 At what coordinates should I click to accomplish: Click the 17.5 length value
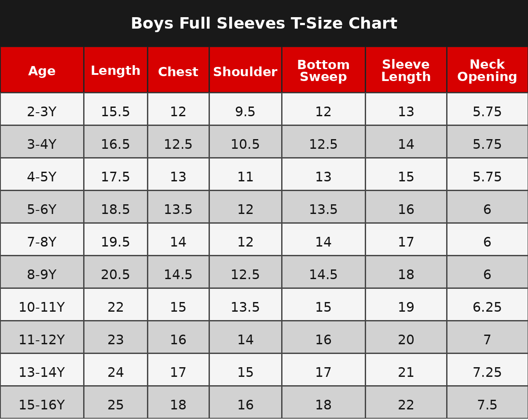pyautogui.click(x=116, y=177)
